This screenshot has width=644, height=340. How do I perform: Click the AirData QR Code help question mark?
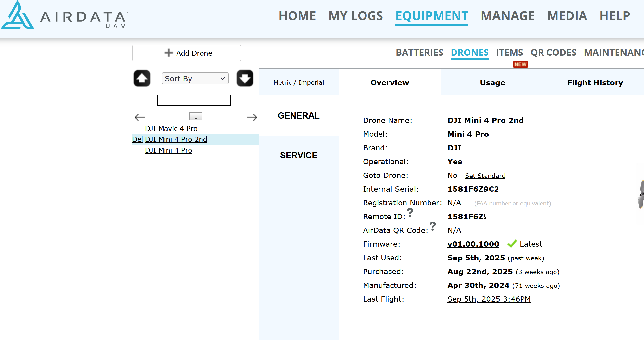pyautogui.click(x=433, y=226)
